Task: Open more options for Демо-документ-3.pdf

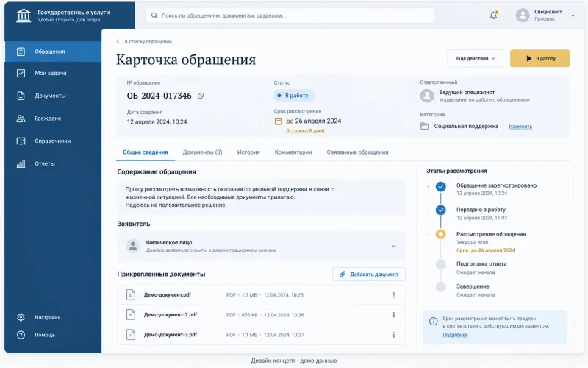Action: click(394, 335)
